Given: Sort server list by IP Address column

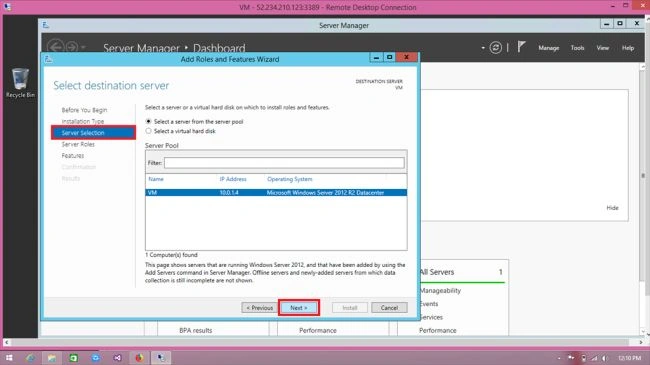Looking at the screenshot, I should [x=233, y=179].
